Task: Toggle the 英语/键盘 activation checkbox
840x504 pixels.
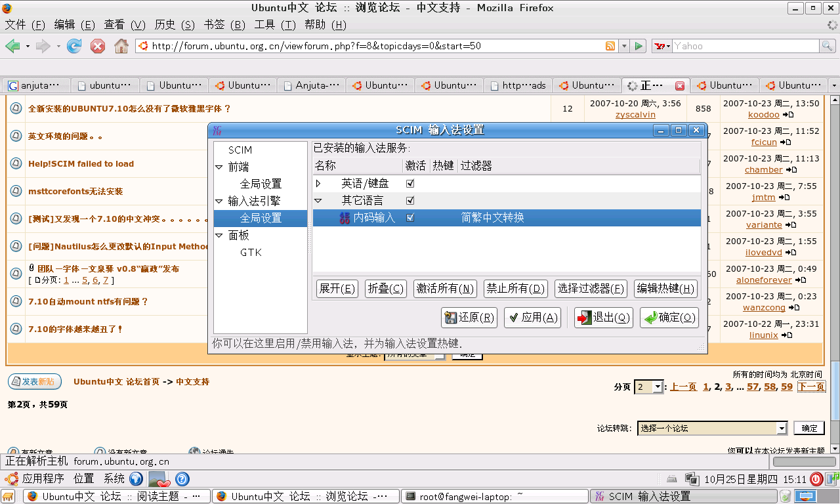Action: pos(410,184)
